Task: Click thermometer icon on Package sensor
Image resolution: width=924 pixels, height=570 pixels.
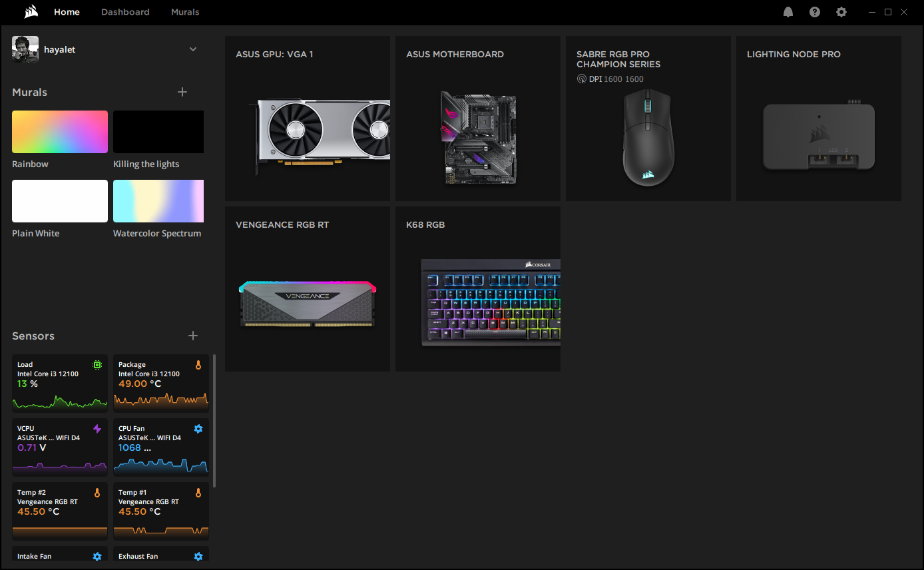Action: (x=198, y=365)
